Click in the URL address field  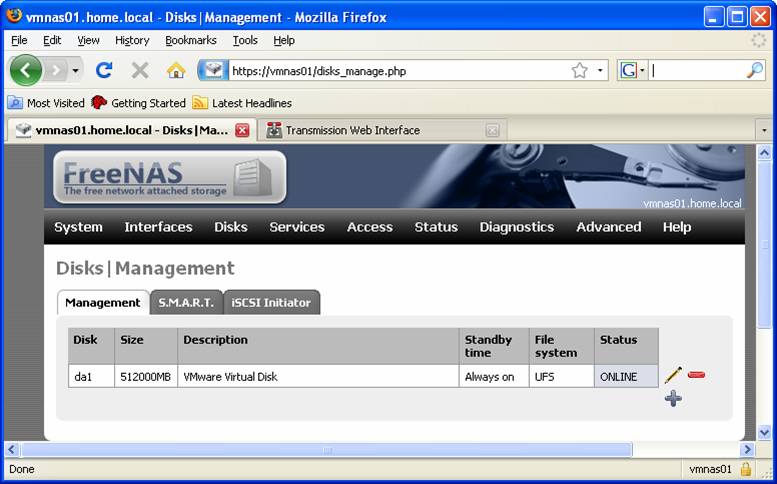click(x=399, y=71)
